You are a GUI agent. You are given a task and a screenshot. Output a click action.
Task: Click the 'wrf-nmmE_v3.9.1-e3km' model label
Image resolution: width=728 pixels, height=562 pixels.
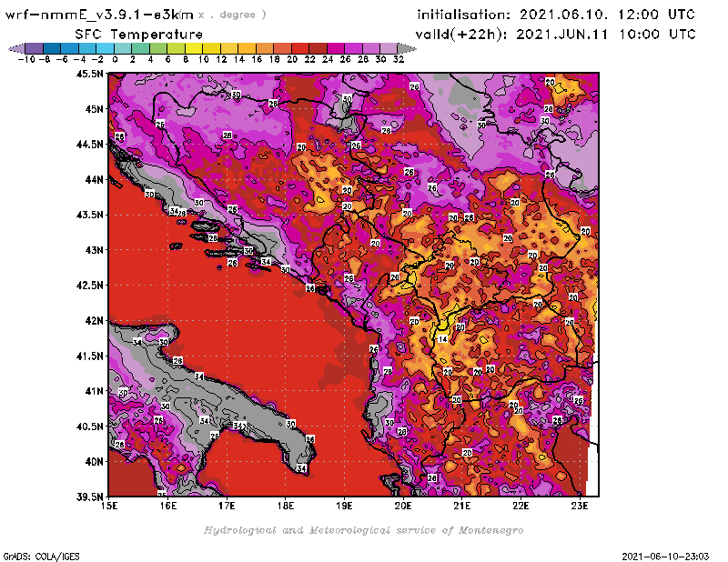pyautogui.click(x=99, y=15)
